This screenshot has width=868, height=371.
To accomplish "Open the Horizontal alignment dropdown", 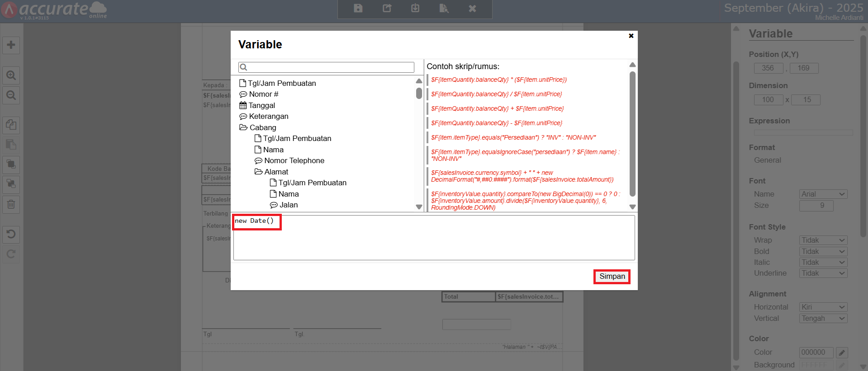I will click(x=823, y=307).
